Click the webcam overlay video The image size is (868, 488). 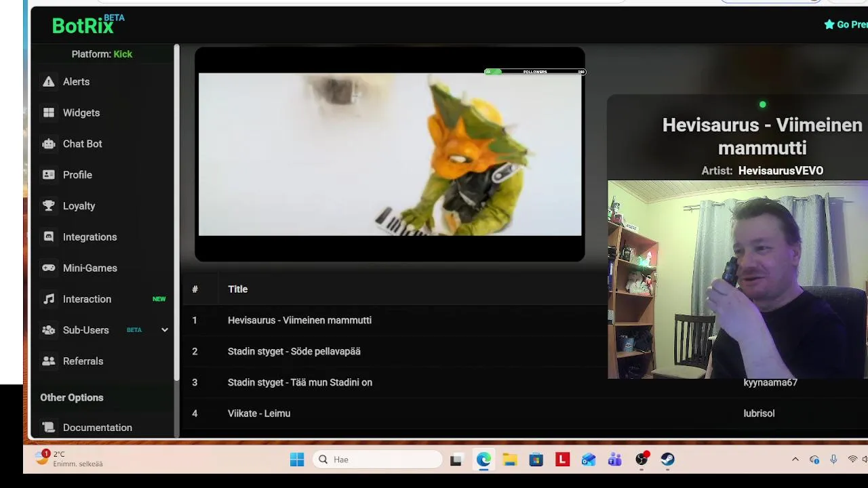coord(738,279)
